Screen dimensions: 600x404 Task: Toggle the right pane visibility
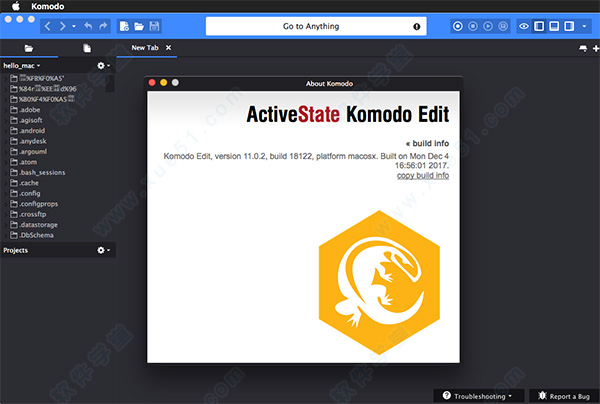point(569,26)
